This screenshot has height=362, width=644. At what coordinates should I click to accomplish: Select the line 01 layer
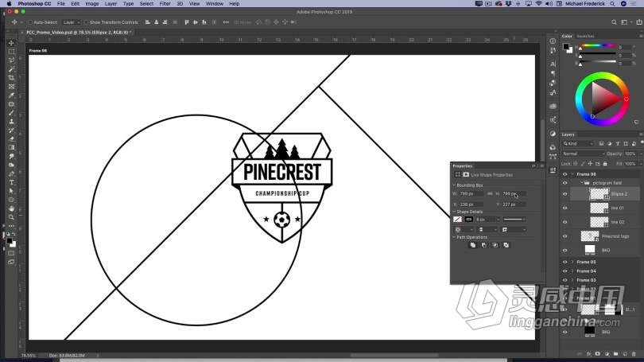click(x=617, y=208)
